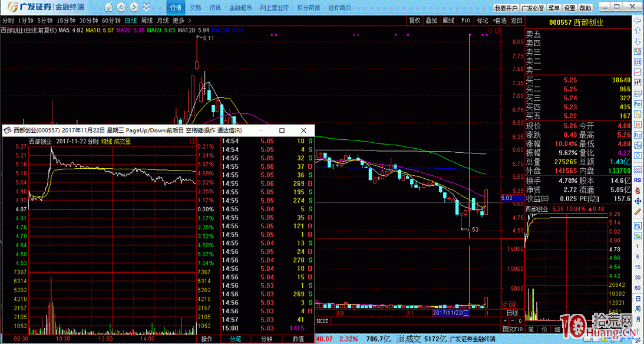Expand the 更多 periods dropdown
This screenshot has height=344, width=644.
(x=181, y=20)
